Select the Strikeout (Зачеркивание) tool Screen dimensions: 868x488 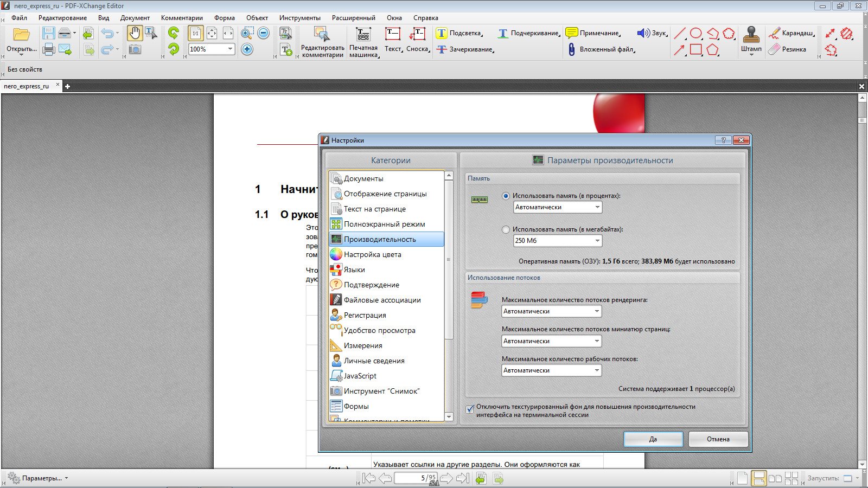pyautogui.click(x=465, y=49)
